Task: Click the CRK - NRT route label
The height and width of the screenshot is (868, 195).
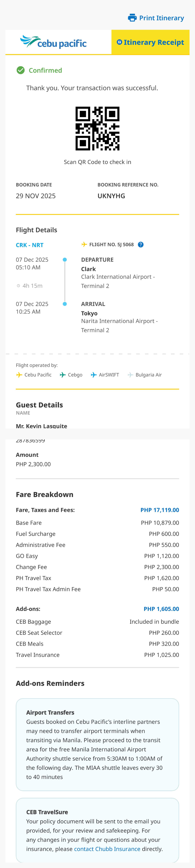Action: point(30,245)
